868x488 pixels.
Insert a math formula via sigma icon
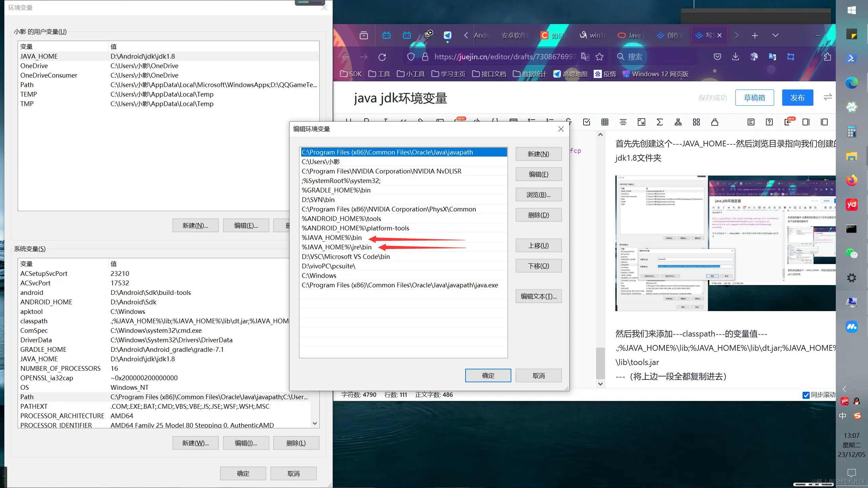coord(659,122)
